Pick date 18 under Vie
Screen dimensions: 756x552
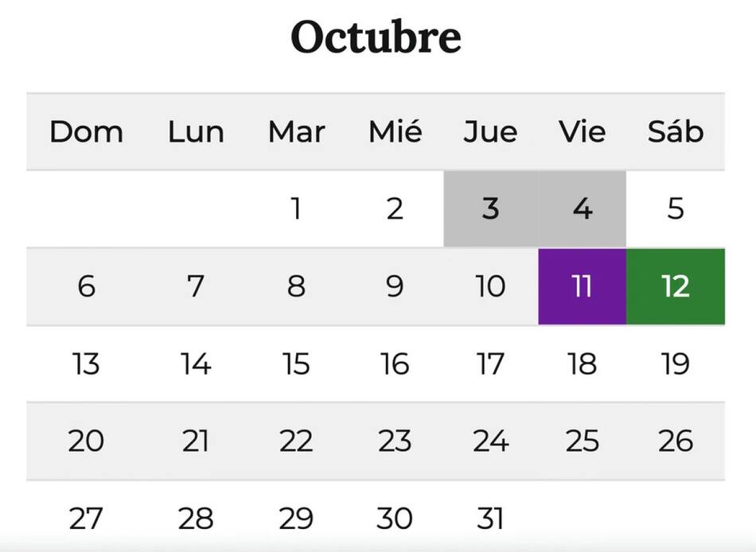pos(582,363)
